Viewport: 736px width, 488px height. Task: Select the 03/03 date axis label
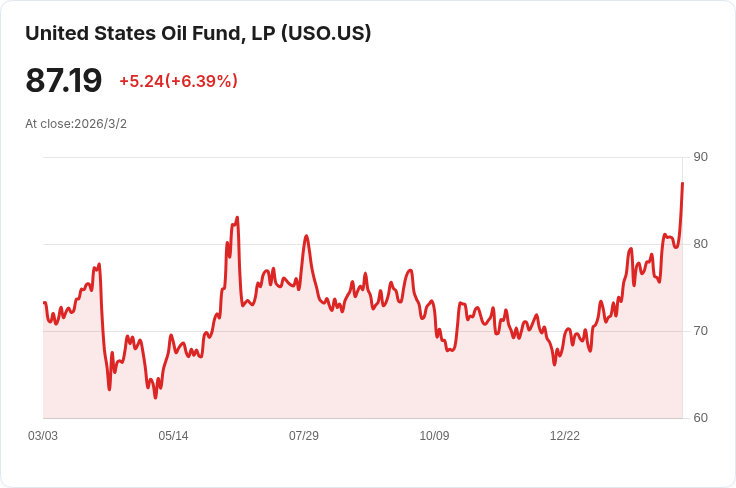pyautogui.click(x=43, y=436)
